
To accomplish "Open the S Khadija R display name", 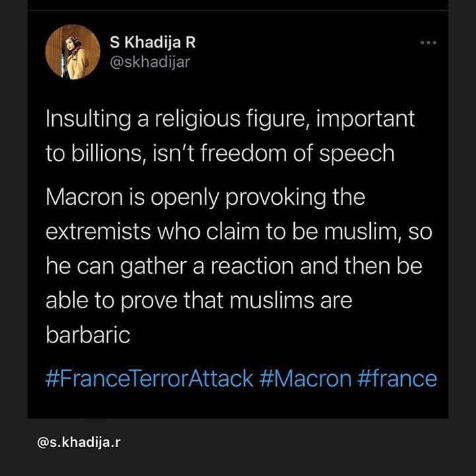I will pyautogui.click(x=153, y=42).
